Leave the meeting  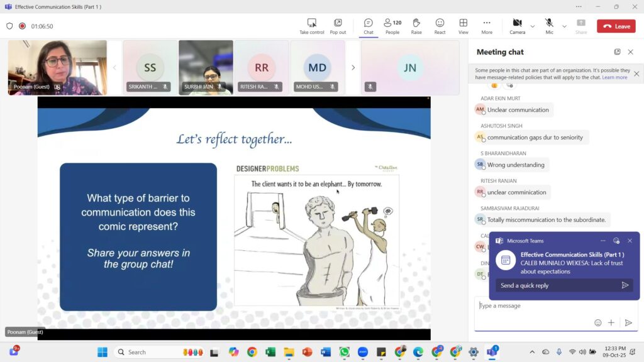tap(616, 26)
